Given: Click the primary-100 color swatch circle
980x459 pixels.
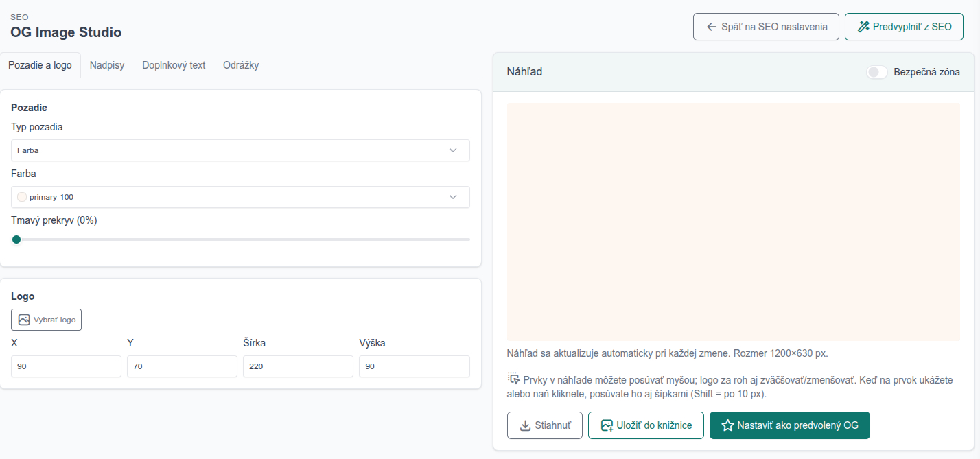Looking at the screenshot, I should (22, 197).
